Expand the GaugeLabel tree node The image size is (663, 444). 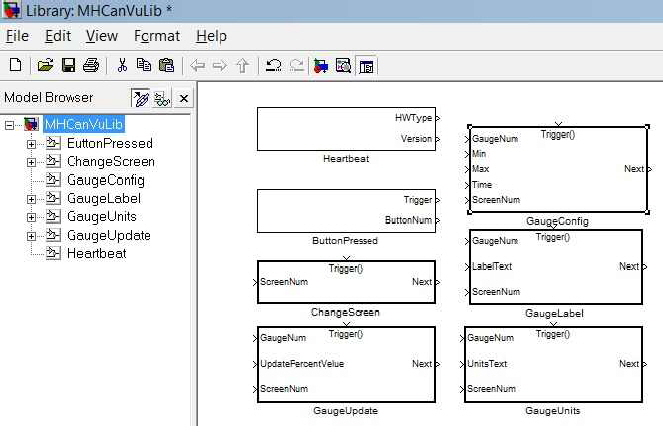click(31, 199)
